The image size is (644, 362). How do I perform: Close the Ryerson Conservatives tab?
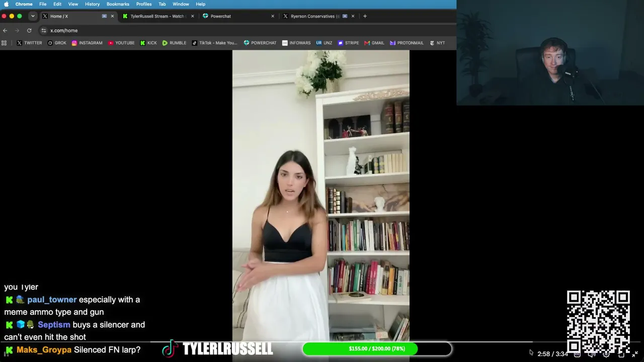[x=353, y=16]
